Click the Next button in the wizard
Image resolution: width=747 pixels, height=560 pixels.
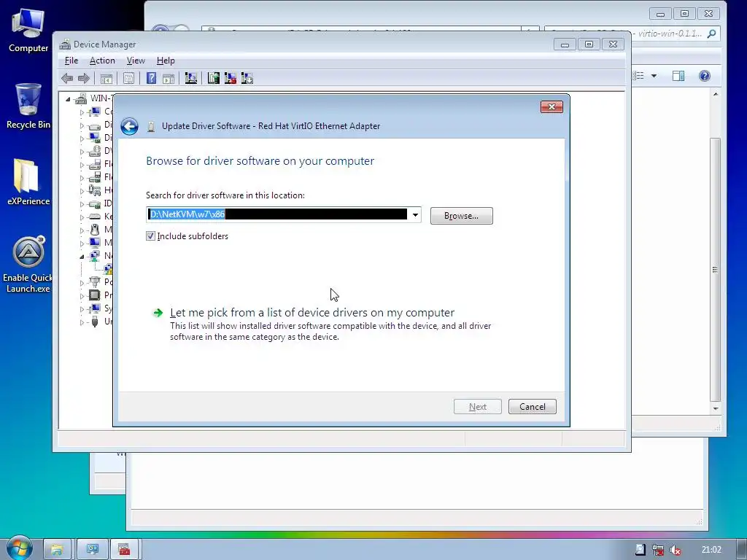tap(477, 407)
